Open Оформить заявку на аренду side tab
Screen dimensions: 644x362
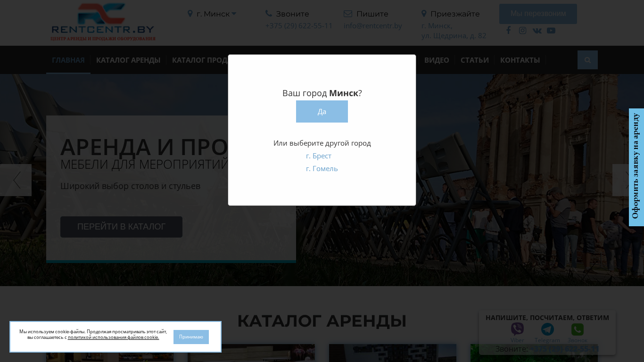tap(636, 167)
